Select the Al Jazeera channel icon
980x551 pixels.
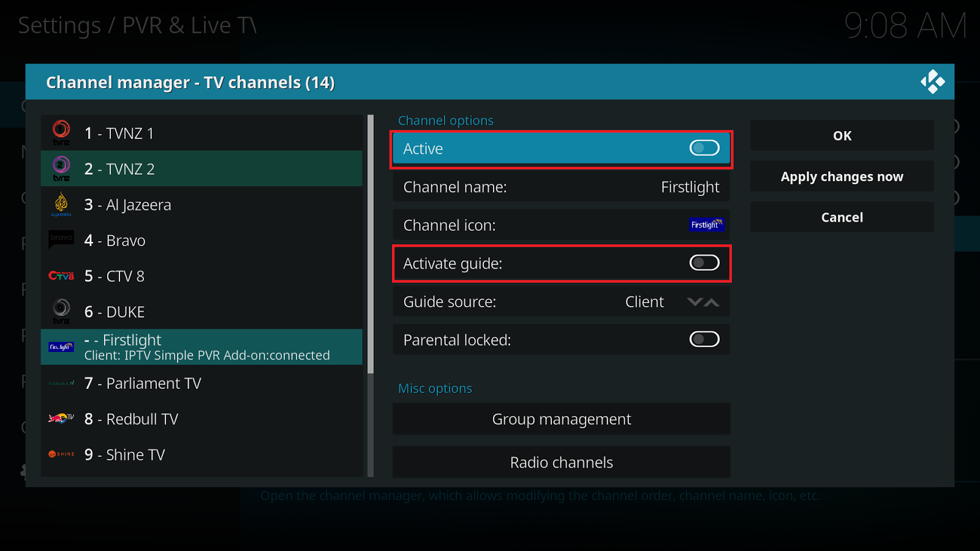pyautogui.click(x=61, y=204)
